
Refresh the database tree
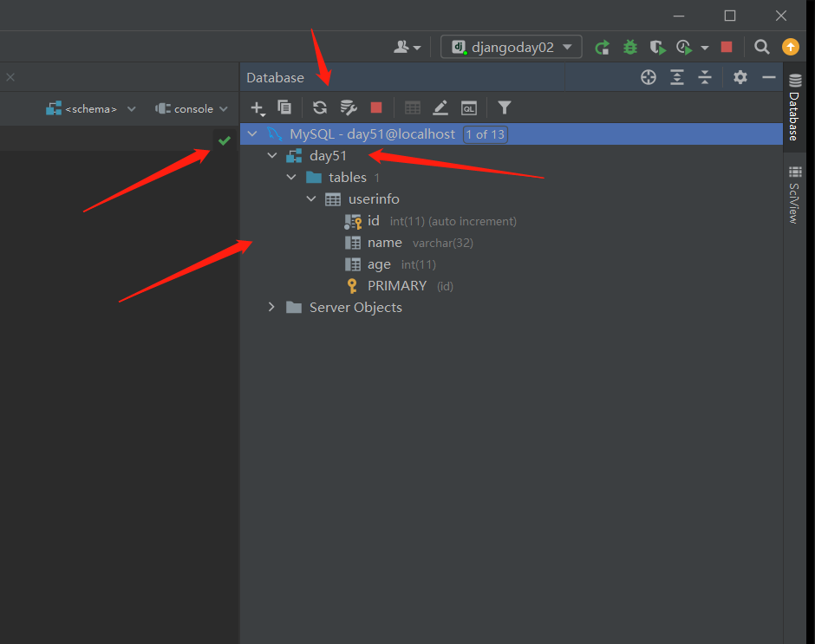tap(320, 107)
